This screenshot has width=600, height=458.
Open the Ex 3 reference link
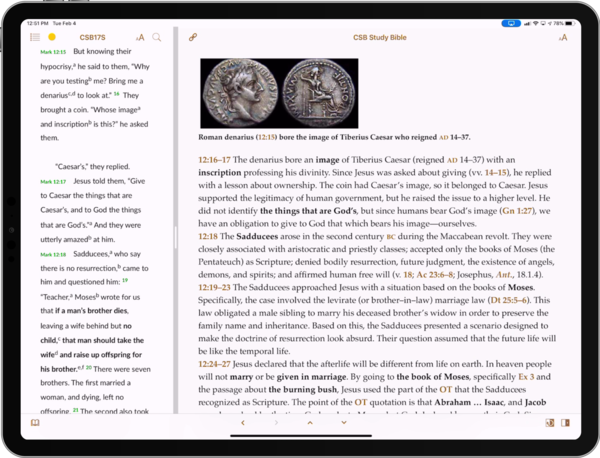click(x=526, y=377)
